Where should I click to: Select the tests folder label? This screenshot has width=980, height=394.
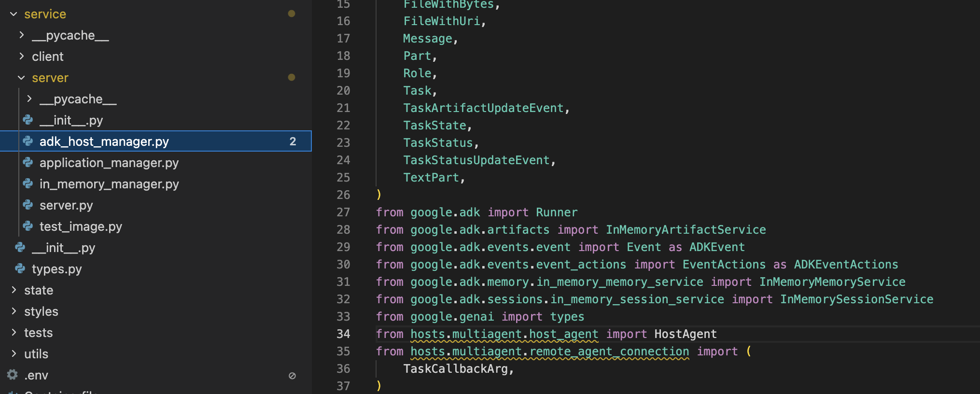[x=39, y=333]
